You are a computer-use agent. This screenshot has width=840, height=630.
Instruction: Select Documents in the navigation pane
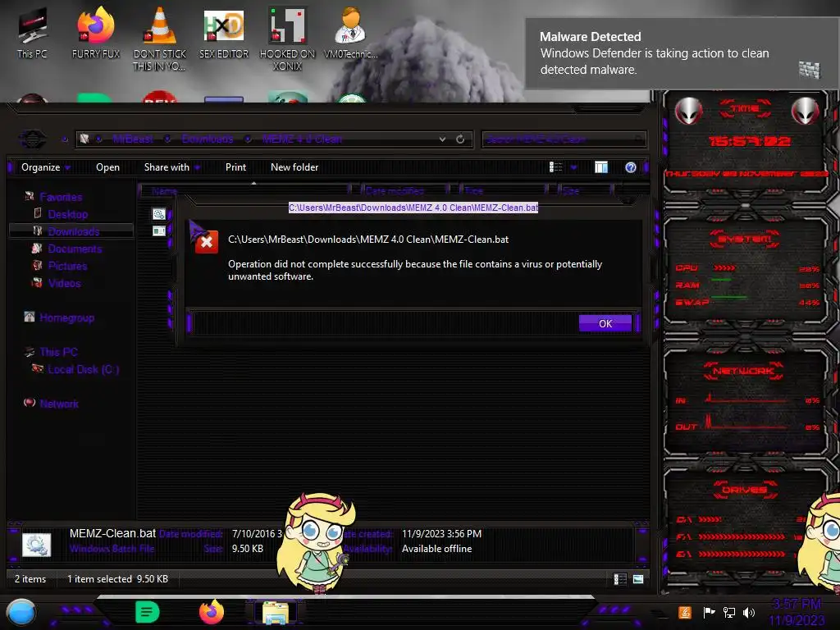75,249
